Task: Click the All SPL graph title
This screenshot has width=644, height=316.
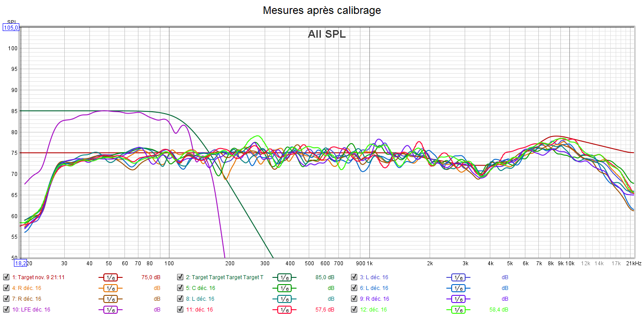Action: (x=327, y=34)
